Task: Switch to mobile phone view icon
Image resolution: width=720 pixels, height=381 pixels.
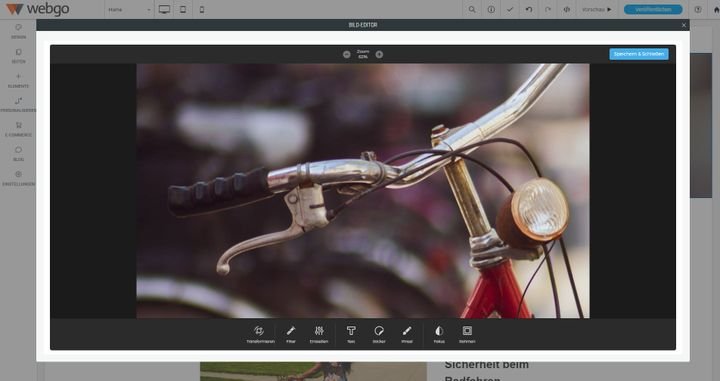Action: pyautogui.click(x=202, y=10)
